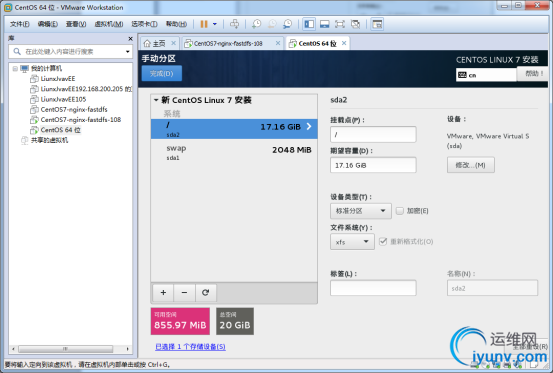This screenshot has height=373, width=553.
Task: Open the 选项卡(T) menu
Action: click(x=144, y=24)
